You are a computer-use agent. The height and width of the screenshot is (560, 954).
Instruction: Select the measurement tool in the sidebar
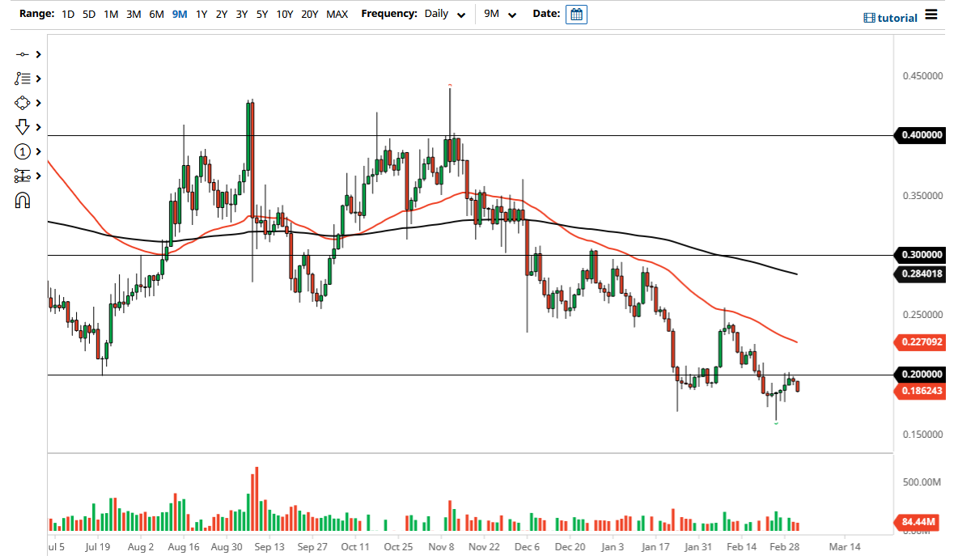pos(23,176)
